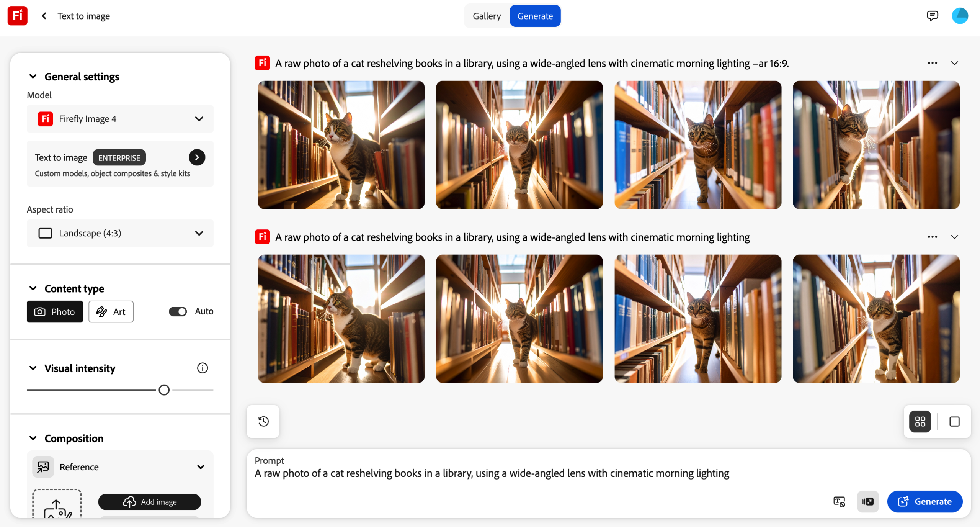Open third cat image in top row
The width and height of the screenshot is (980, 527).
click(698, 145)
